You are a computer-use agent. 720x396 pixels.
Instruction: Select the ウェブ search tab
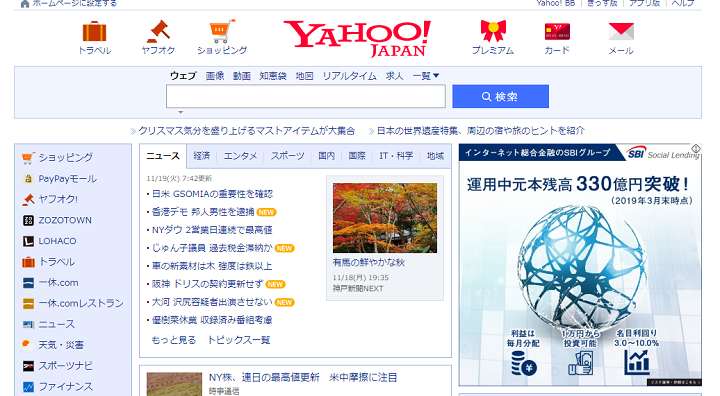point(183,76)
